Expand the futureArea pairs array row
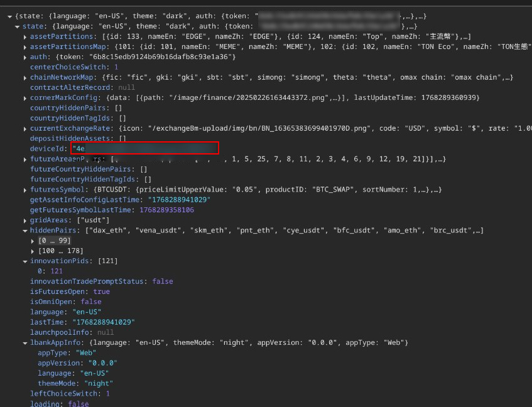 click(x=25, y=159)
